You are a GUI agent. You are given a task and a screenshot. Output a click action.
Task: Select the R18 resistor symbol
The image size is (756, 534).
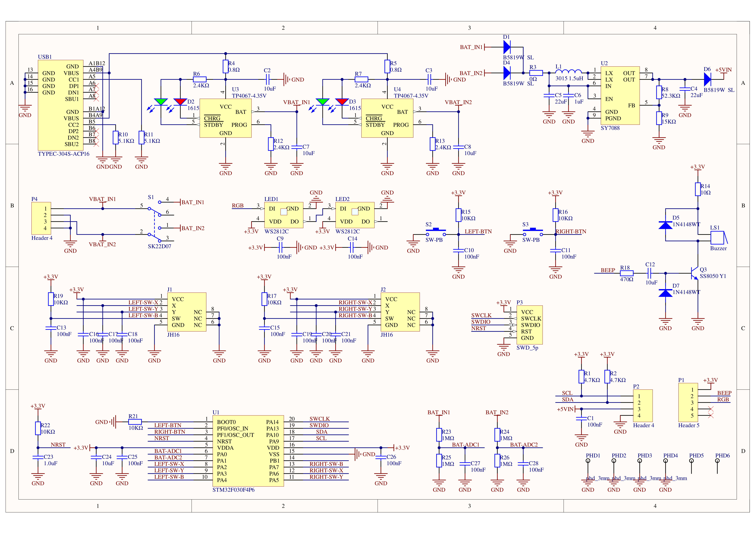[627, 273]
